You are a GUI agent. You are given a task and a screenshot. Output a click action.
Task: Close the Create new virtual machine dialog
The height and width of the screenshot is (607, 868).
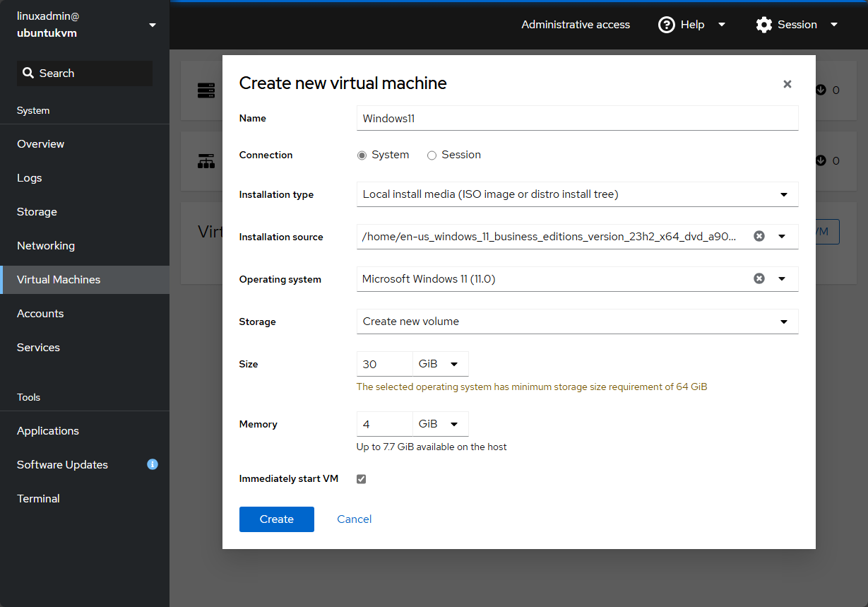787,84
